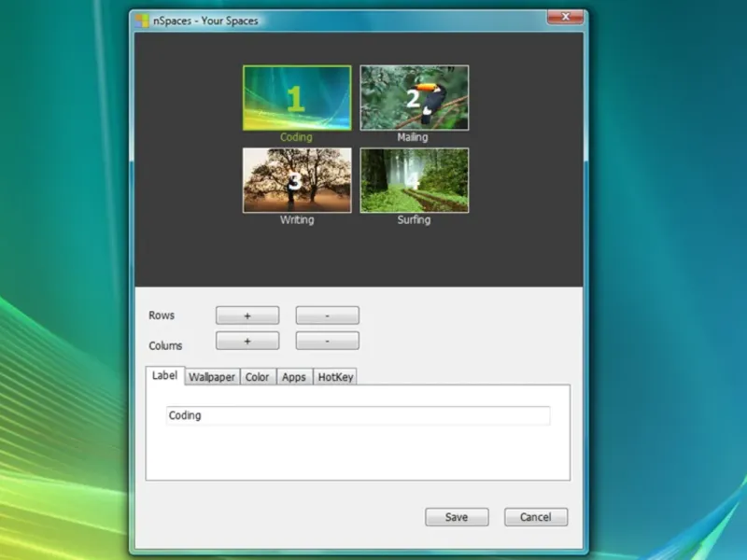Select the Mailing space thumbnail with toucan
This screenshot has height=560, width=747.
pyautogui.click(x=414, y=98)
